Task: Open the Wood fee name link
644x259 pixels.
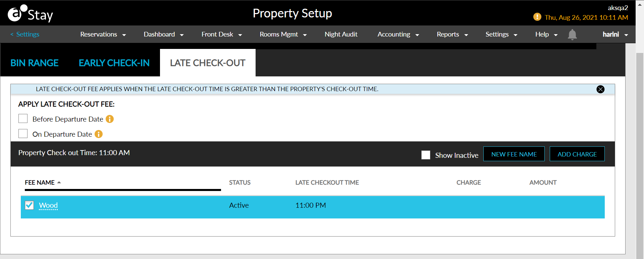Action: point(48,205)
